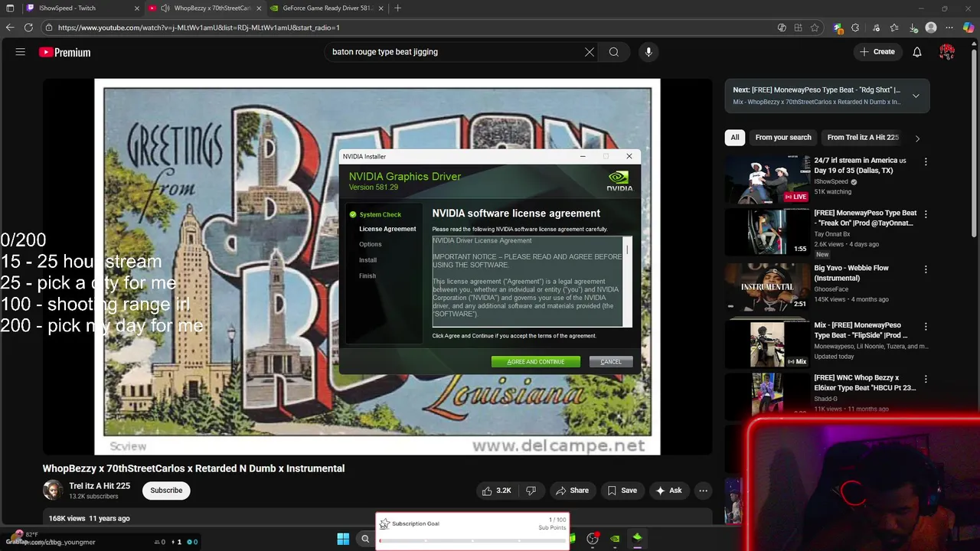Select the All filter chip
This screenshot has width=980, height=551.
(x=735, y=138)
